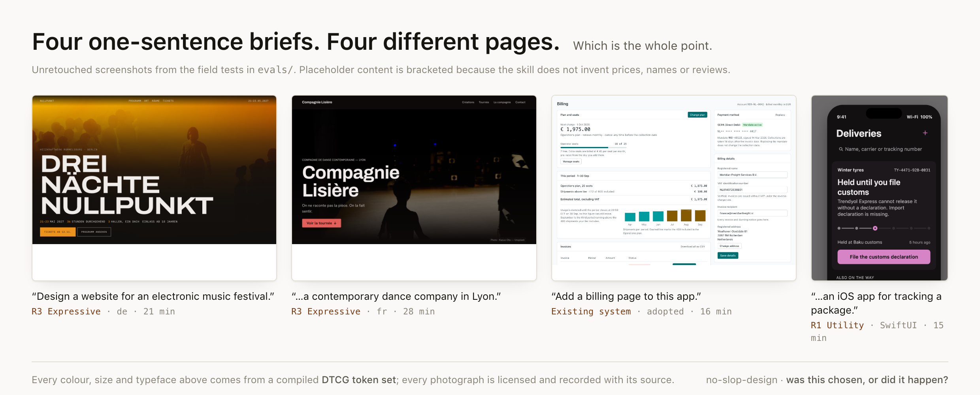The width and height of the screenshot is (980, 395).
Task: Click 'TICKETS' in the Nullpunkt top navigation
Action: coord(168,101)
